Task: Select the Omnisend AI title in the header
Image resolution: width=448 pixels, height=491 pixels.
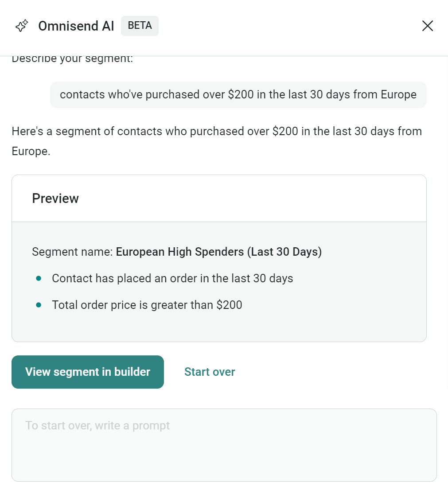Action: 76,26
